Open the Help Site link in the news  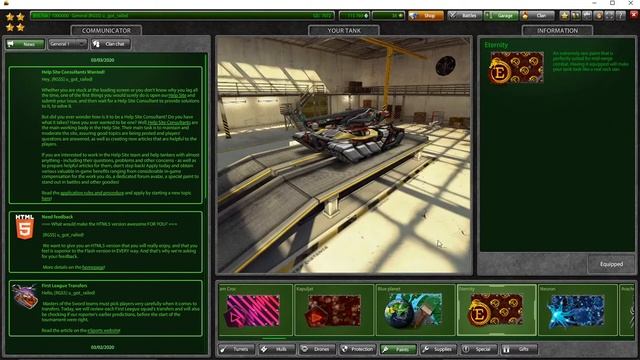pyautogui.click(x=178, y=95)
